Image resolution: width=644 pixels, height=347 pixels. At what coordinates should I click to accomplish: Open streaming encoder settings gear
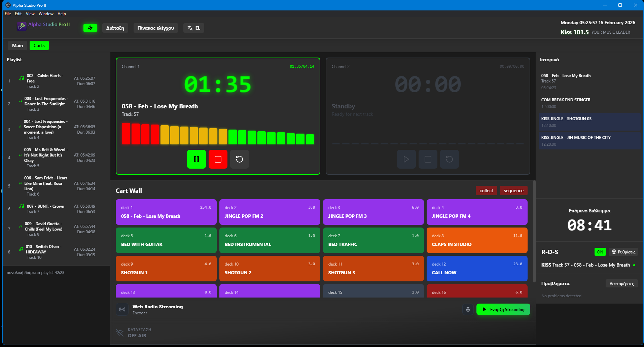[468, 309]
